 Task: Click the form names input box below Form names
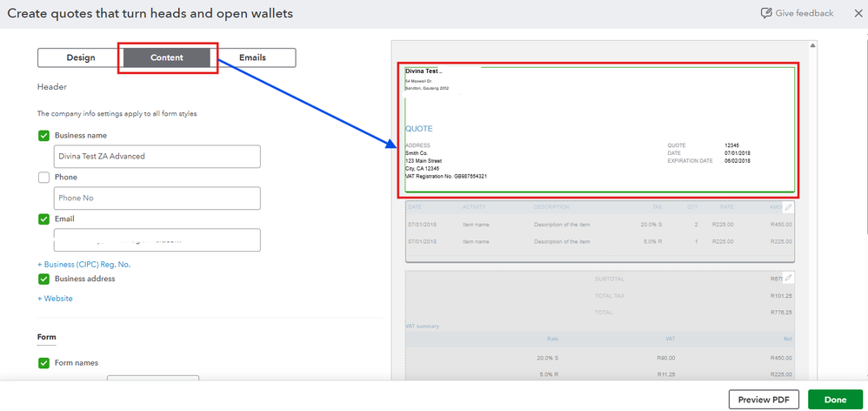(x=153, y=378)
